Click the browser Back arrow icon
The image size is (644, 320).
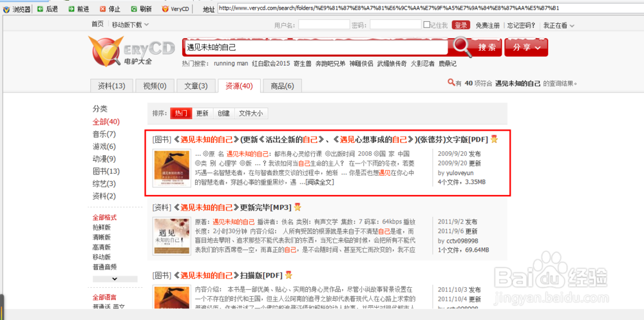40,8
